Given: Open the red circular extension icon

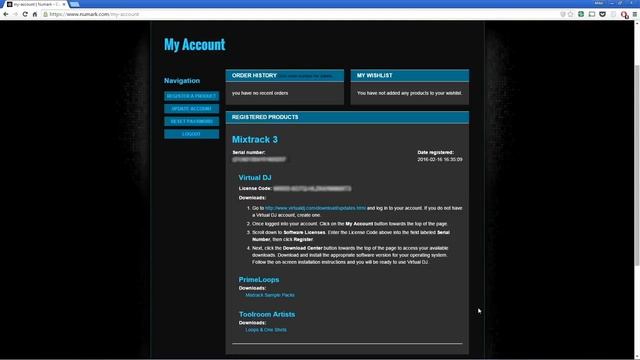Looking at the screenshot, I should point(624,15).
